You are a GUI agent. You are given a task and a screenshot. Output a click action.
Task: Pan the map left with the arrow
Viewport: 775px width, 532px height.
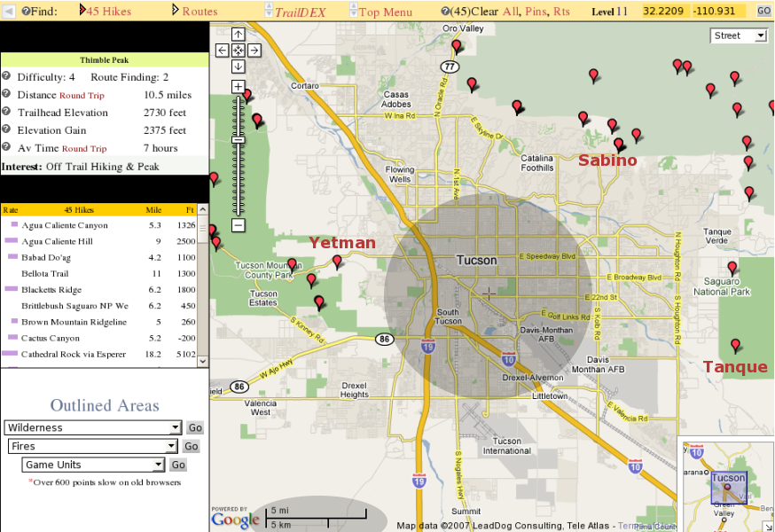(223, 50)
